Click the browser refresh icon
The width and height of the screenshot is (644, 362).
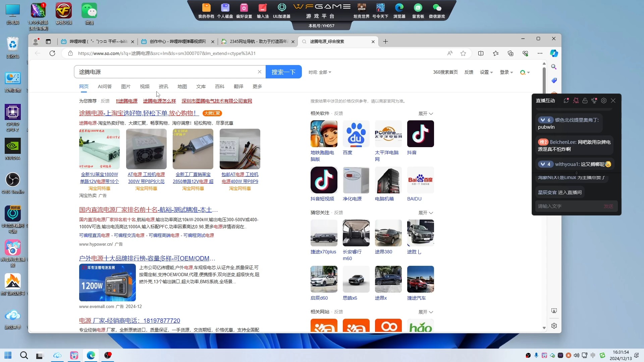[x=52, y=53]
